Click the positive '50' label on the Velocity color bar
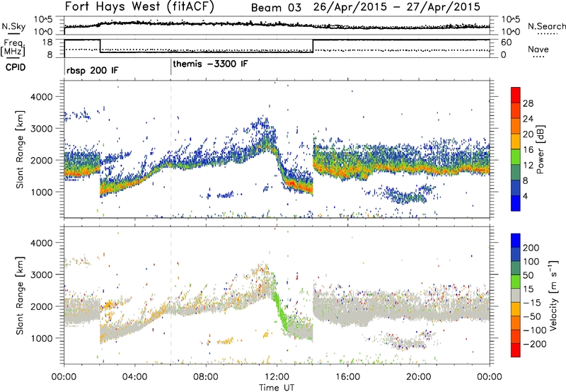This screenshot has height=392, width=566. (x=528, y=275)
